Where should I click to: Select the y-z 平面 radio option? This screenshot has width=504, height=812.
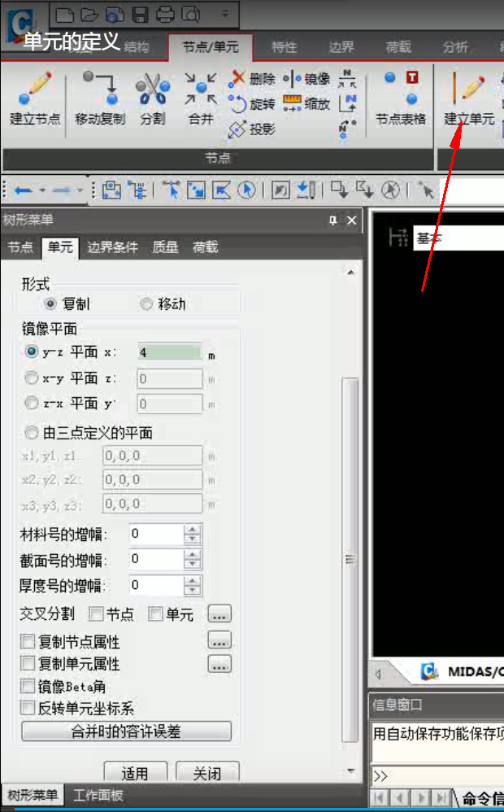32,352
